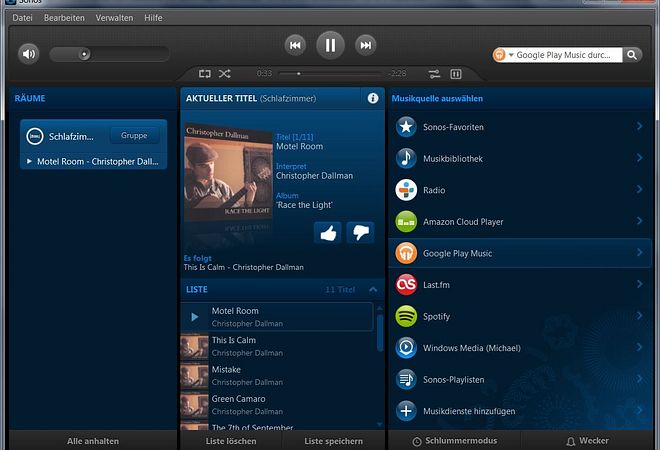Toggle shuffle mode
This screenshot has height=450, width=660.
point(224,74)
